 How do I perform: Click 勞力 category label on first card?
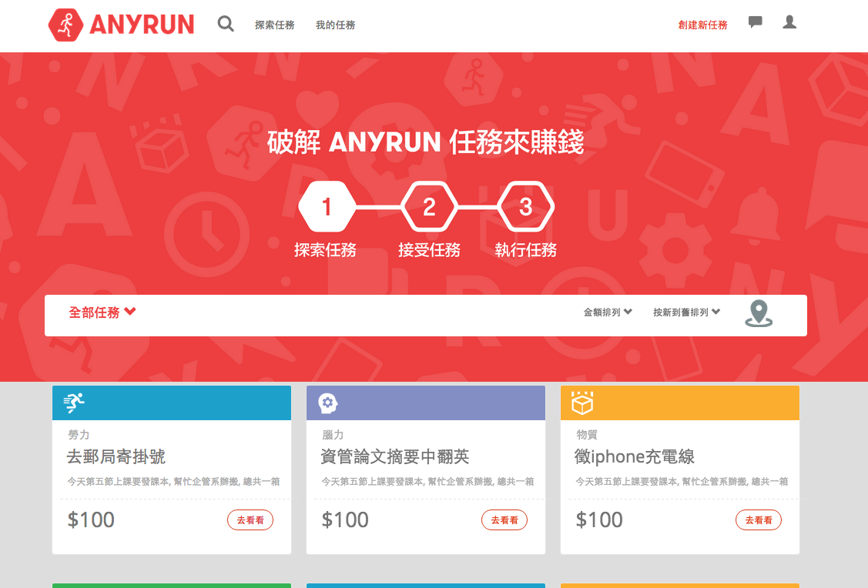pos(79,435)
